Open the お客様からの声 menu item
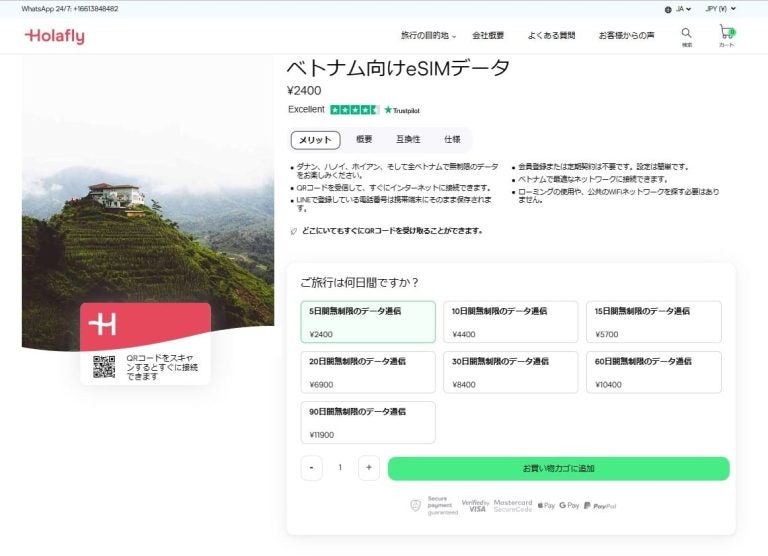The image size is (768, 556). pyautogui.click(x=626, y=35)
